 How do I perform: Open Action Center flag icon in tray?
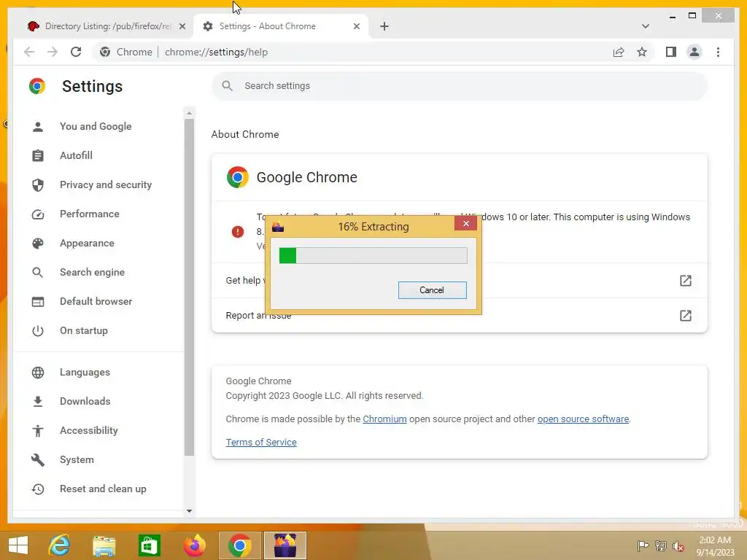643,545
